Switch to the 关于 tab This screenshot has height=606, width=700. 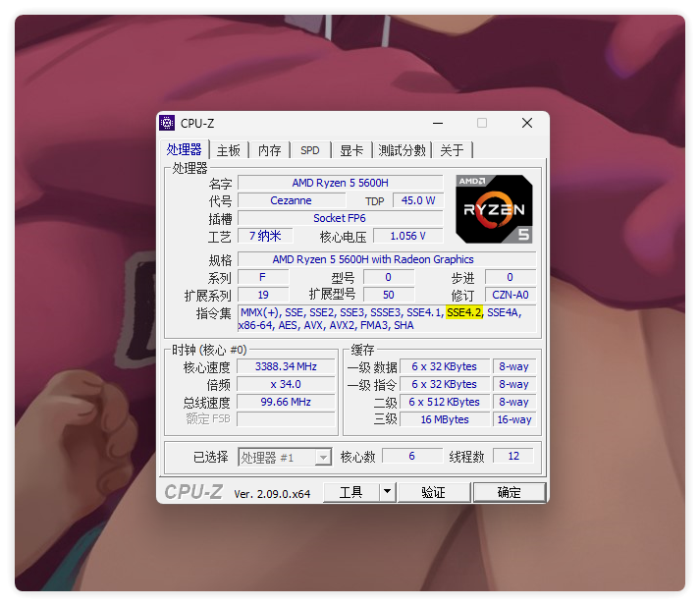452,150
